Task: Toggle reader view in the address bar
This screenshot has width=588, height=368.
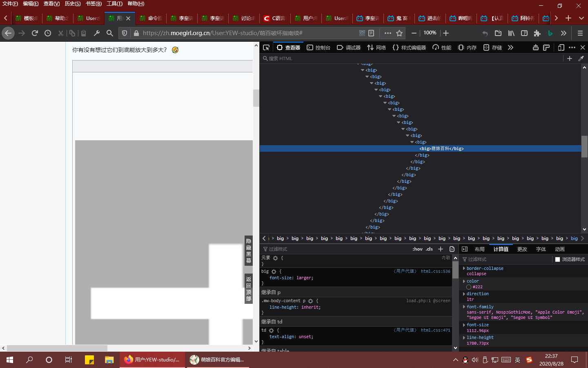Action: pyautogui.click(x=371, y=33)
